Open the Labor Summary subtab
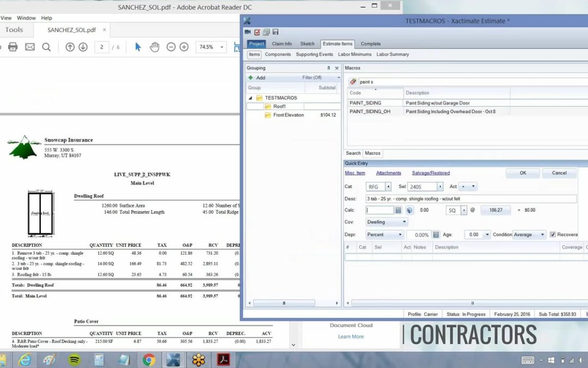The width and height of the screenshot is (588, 368). tap(393, 55)
